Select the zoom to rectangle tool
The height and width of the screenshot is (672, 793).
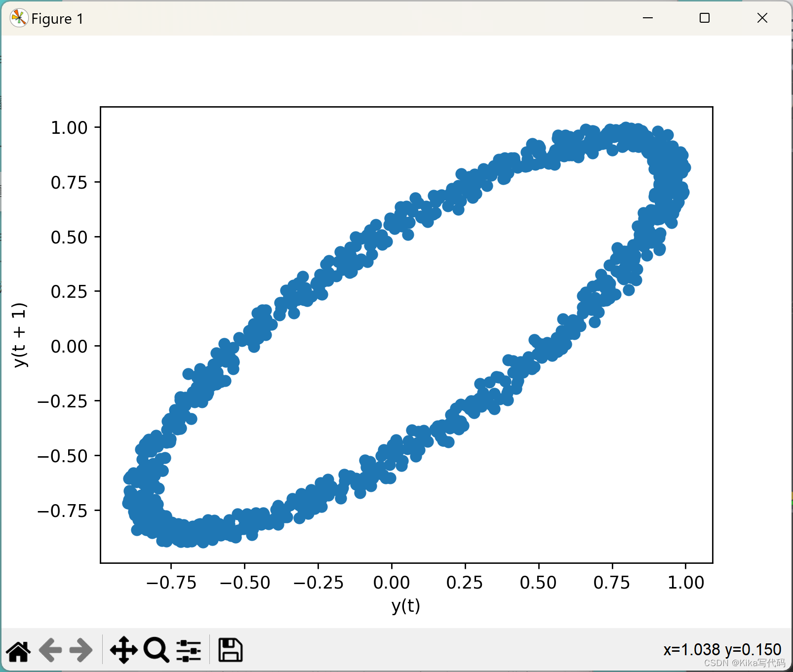[x=157, y=650]
